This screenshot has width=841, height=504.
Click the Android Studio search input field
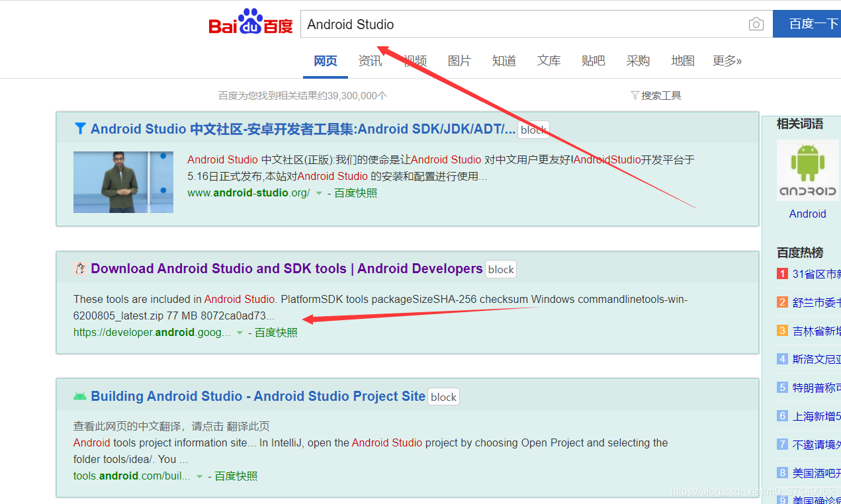point(463,24)
